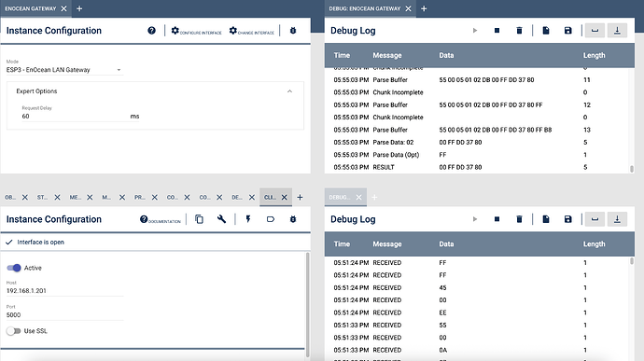Add new tab next to ENOCEAN GATEWAY
Image resolution: width=644 pixels, height=361 pixels.
coord(79,8)
